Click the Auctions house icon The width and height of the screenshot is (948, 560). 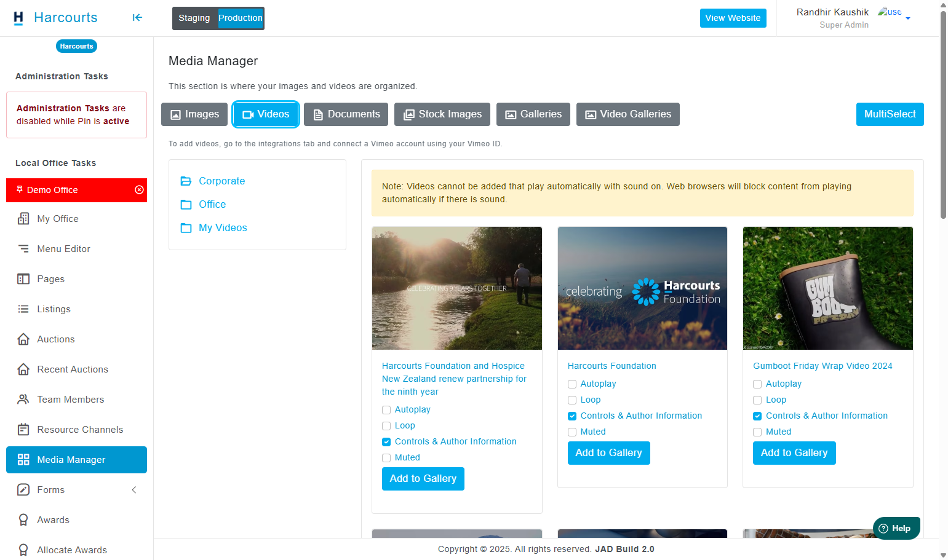click(x=23, y=339)
